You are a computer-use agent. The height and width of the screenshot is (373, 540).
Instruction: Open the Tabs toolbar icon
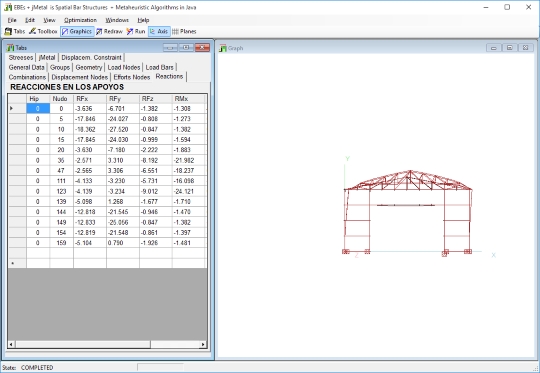pos(15,31)
